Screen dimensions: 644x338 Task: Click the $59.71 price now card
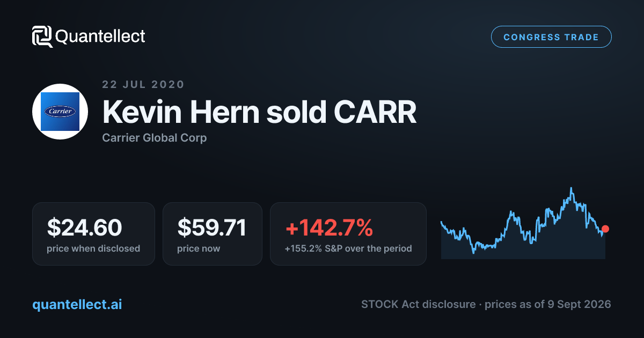click(213, 233)
